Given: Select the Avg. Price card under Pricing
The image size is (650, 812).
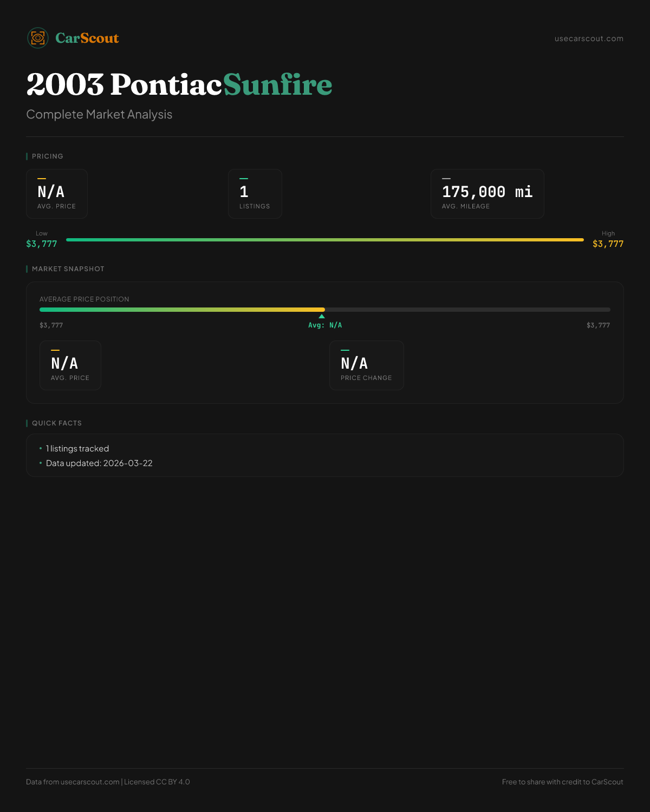Looking at the screenshot, I should 57,194.
